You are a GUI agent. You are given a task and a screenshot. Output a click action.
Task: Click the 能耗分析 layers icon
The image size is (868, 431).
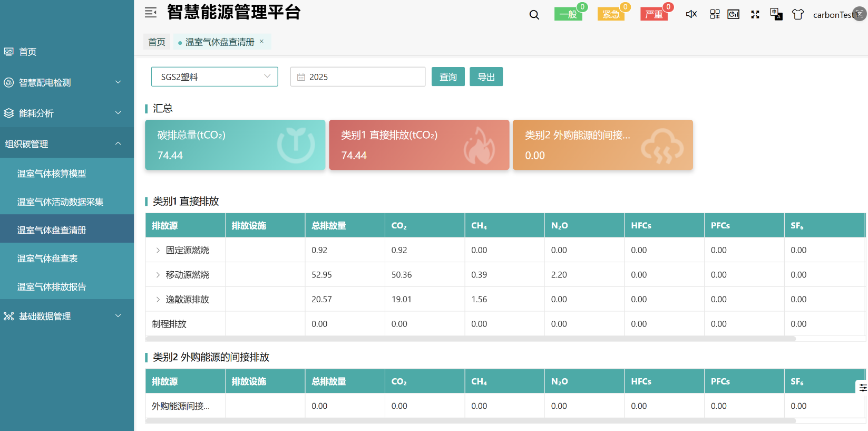(x=9, y=113)
